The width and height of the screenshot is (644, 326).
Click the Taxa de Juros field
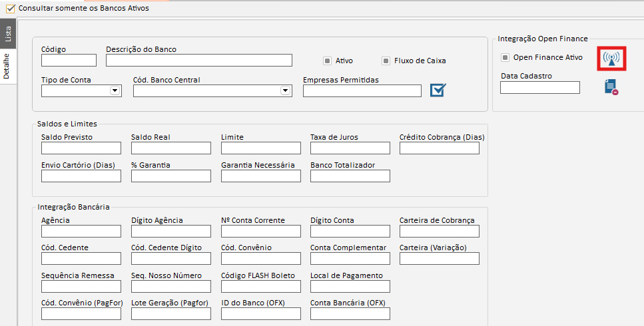[350, 148]
